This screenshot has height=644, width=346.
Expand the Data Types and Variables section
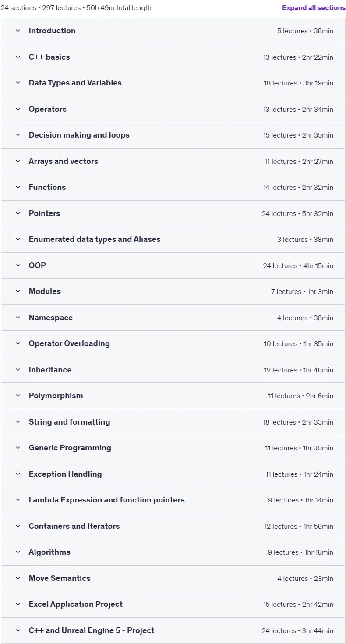[173, 83]
